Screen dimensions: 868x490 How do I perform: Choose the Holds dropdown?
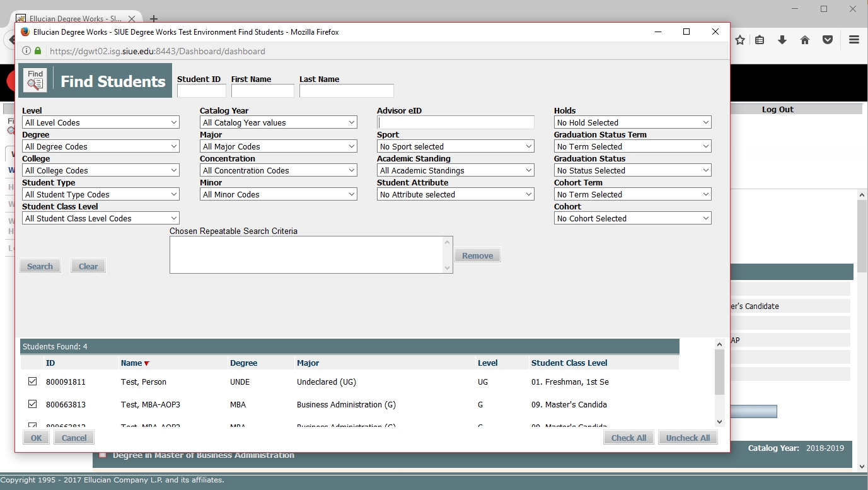point(633,122)
